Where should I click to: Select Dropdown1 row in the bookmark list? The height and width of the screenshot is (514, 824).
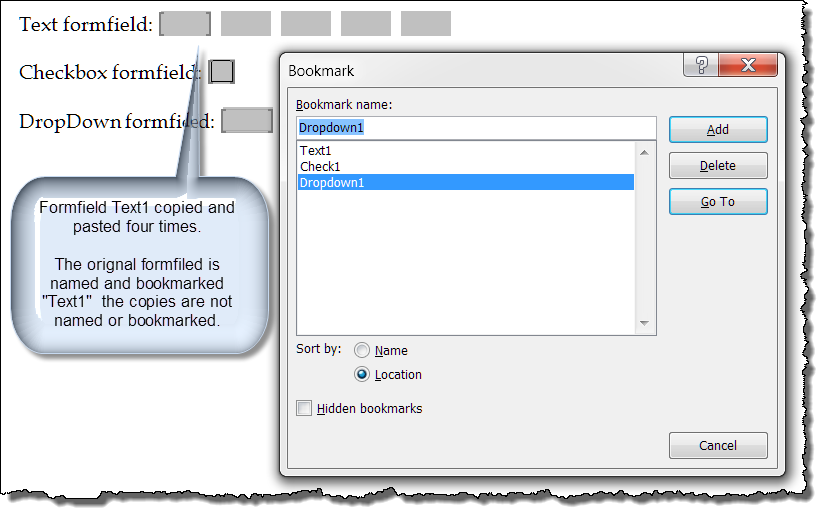tap(465, 182)
